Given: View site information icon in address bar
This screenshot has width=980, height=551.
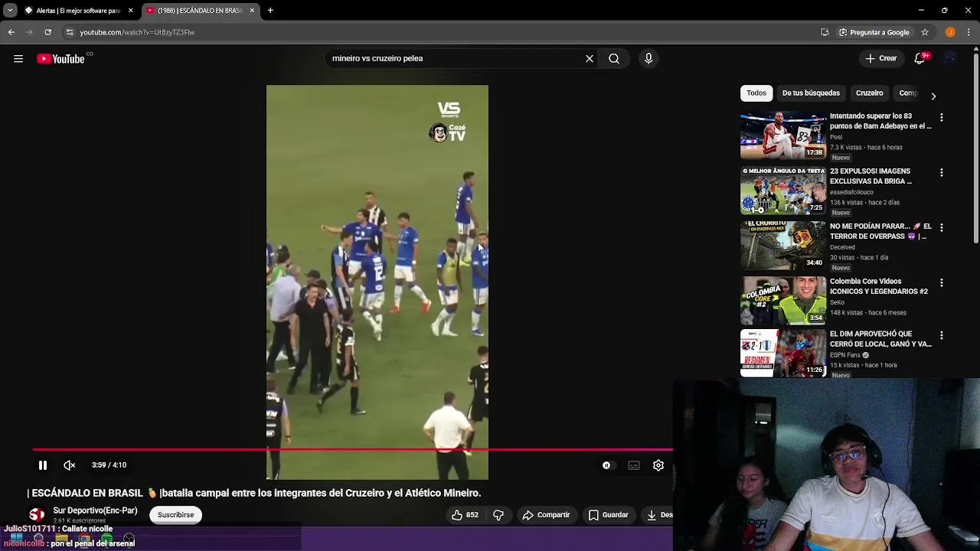Looking at the screenshot, I should click(70, 32).
